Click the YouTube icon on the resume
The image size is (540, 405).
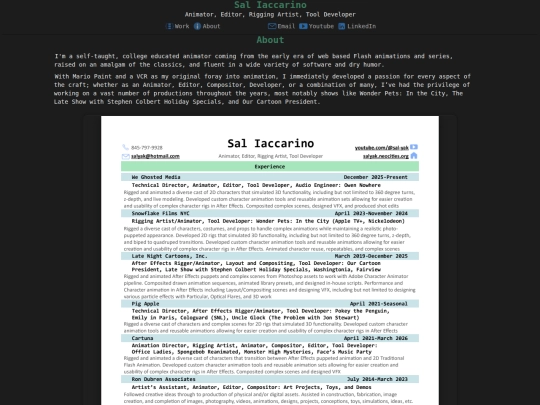[414, 147]
